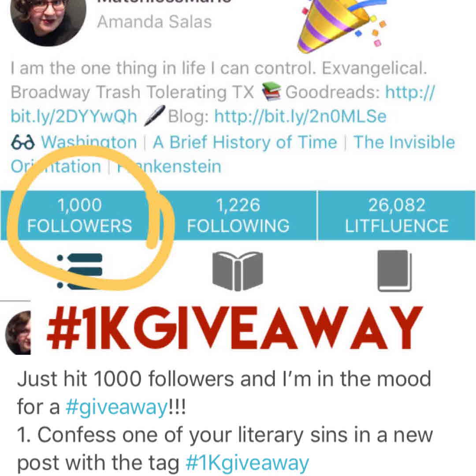
Task: Tap the #giveaway hashtag in post
Action: pos(116,407)
